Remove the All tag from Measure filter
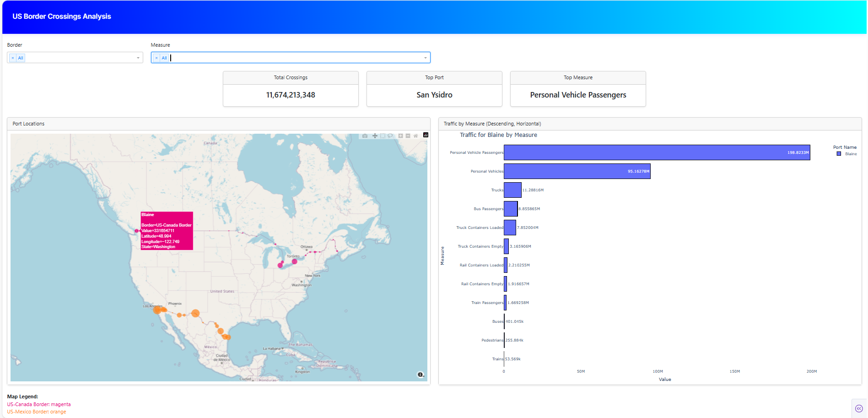The height and width of the screenshot is (418, 868). click(x=156, y=58)
